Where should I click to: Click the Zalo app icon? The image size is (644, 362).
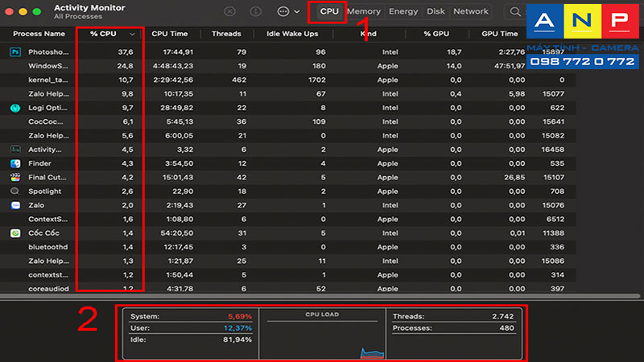[15, 205]
